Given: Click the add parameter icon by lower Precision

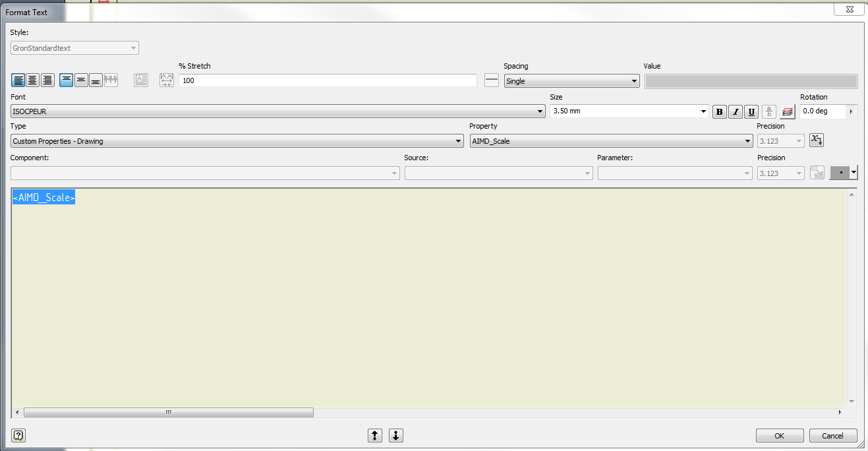Looking at the screenshot, I should click(x=817, y=173).
